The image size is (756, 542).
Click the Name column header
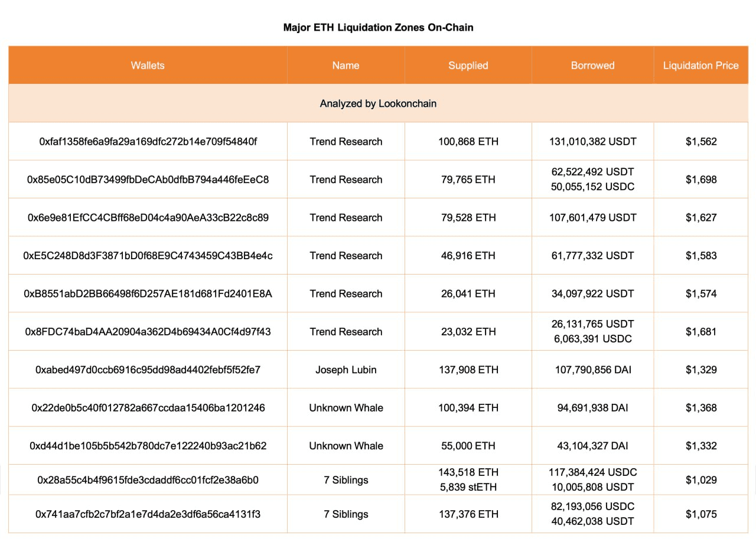[x=345, y=65]
